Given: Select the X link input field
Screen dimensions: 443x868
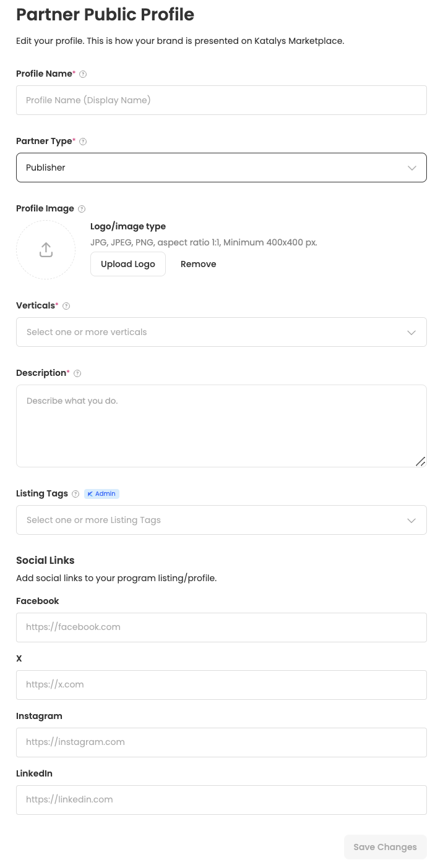Looking at the screenshot, I should pos(221,684).
